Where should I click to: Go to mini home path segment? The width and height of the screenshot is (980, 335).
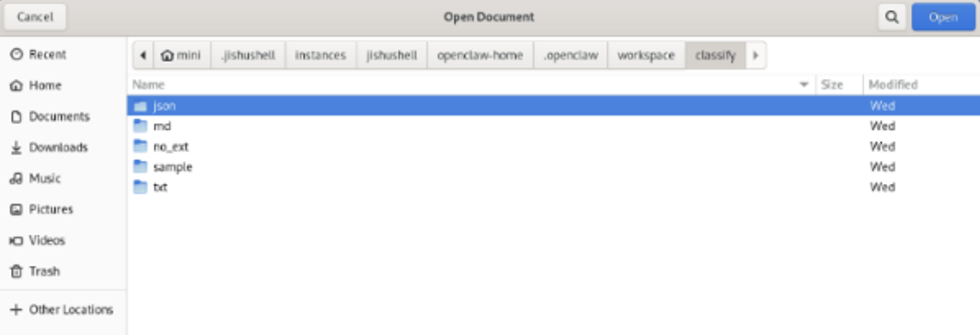(181, 55)
